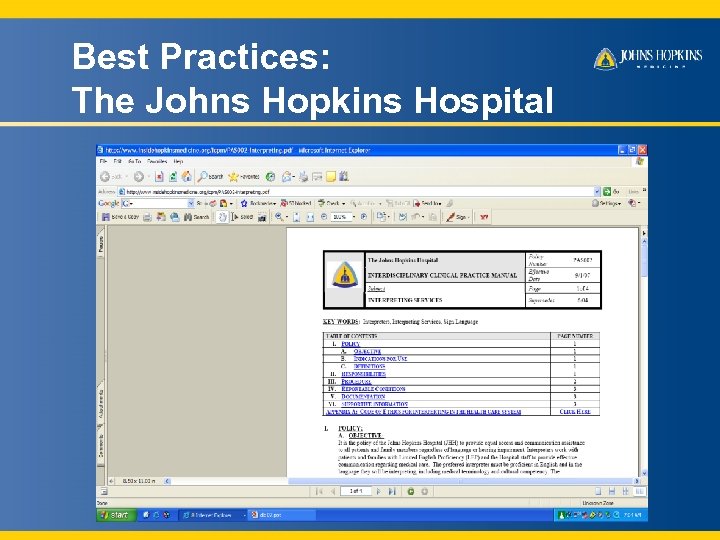The width and height of the screenshot is (720, 540).
Task: Open the Favorites star button
Action: [x=244, y=177]
